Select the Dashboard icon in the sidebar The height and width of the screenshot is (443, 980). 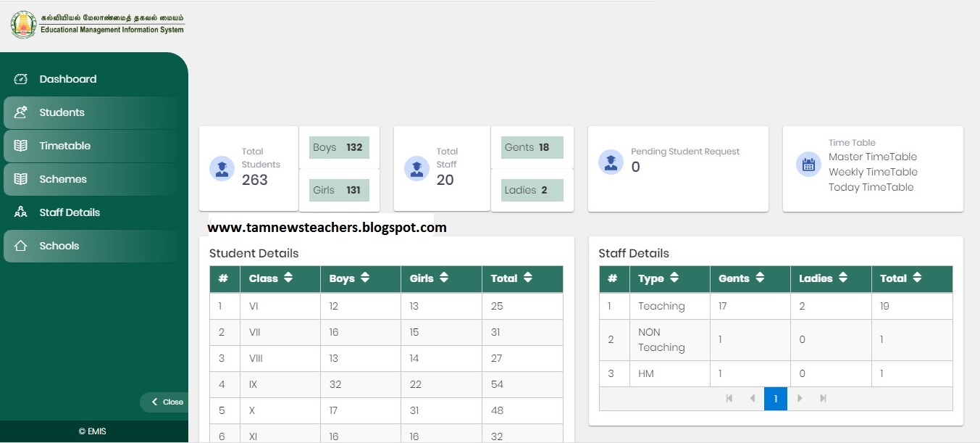pyautogui.click(x=20, y=79)
